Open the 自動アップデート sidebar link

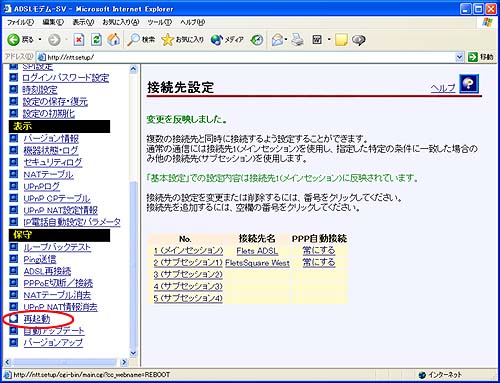[54, 331]
